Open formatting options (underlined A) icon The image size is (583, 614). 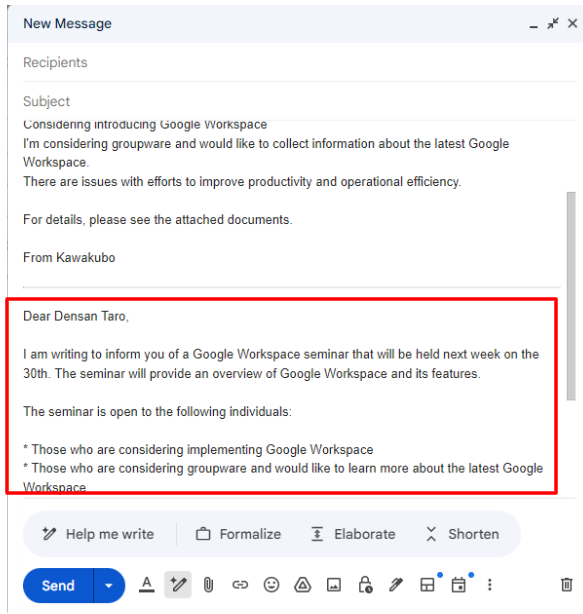(147, 585)
